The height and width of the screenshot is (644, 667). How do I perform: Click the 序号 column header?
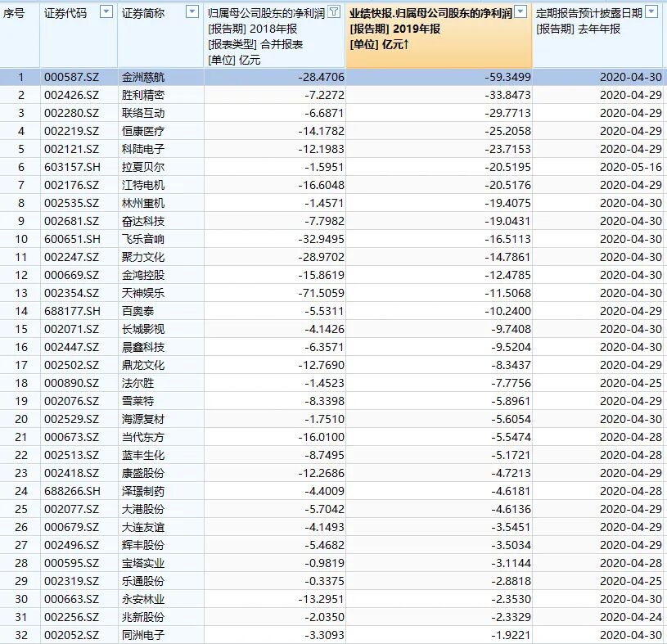click(14, 14)
